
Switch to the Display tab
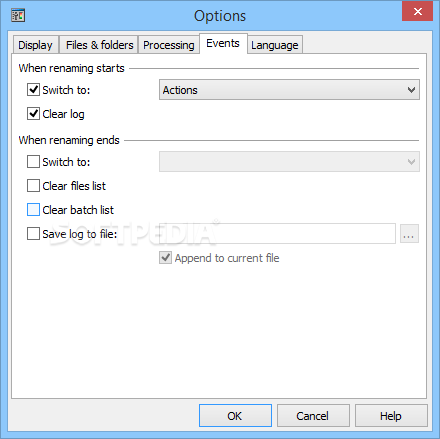click(35, 45)
